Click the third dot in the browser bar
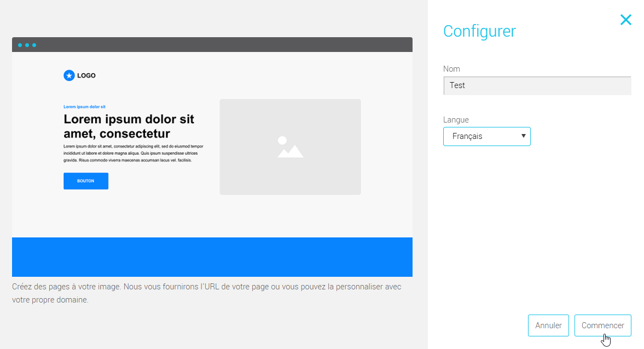 click(x=34, y=45)
